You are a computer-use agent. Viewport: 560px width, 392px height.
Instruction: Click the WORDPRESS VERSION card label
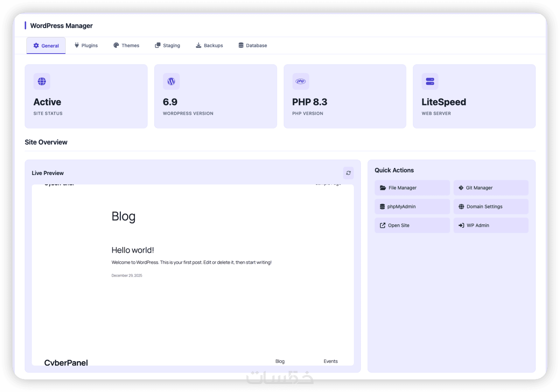pyautogui.click(x=188, y=113)
